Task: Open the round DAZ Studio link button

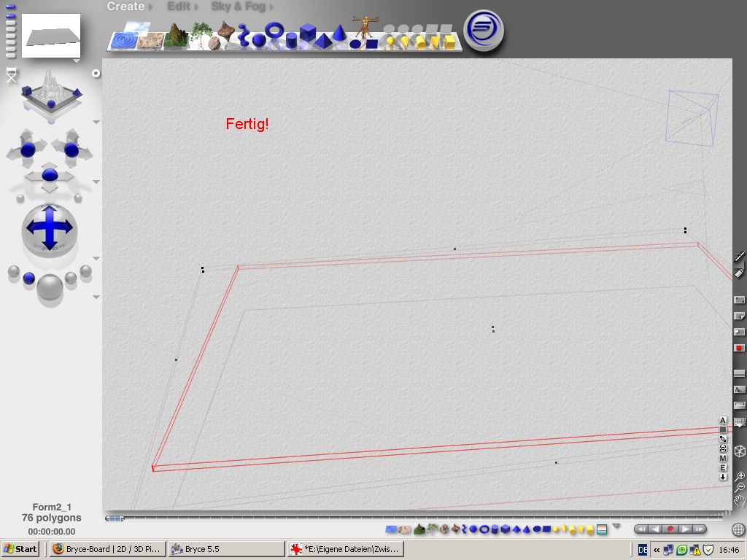Action: (484, 29)
